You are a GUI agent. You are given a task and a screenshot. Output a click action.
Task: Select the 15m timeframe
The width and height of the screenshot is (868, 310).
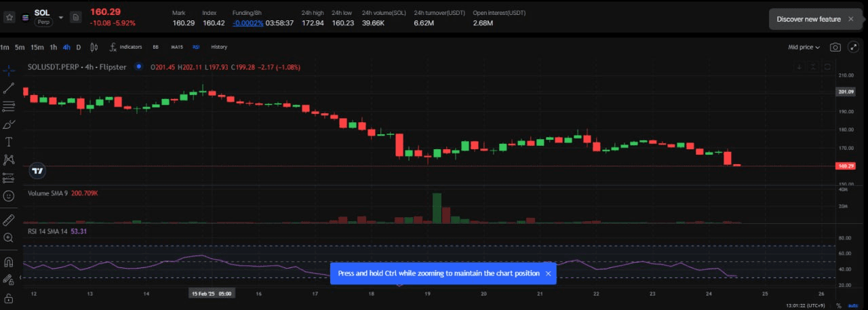37,47
